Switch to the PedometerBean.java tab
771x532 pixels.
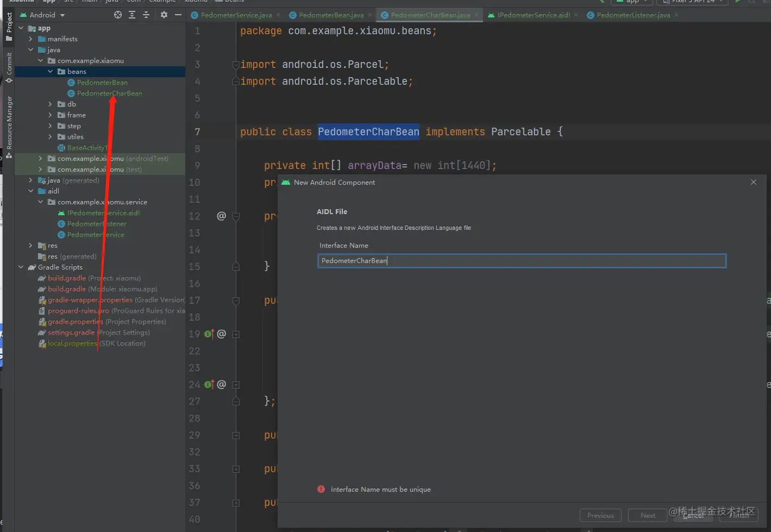click(331, 15)
